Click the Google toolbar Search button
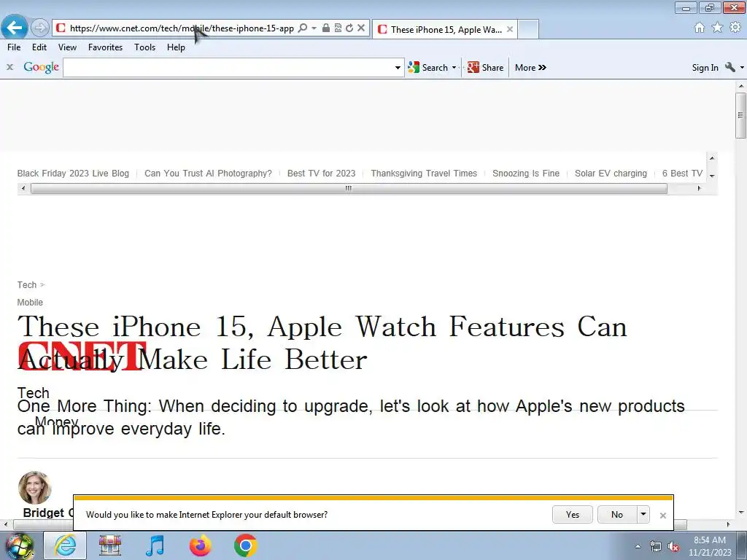The height and width of the screenshot is (560, 747). click(x=428, y=68)
